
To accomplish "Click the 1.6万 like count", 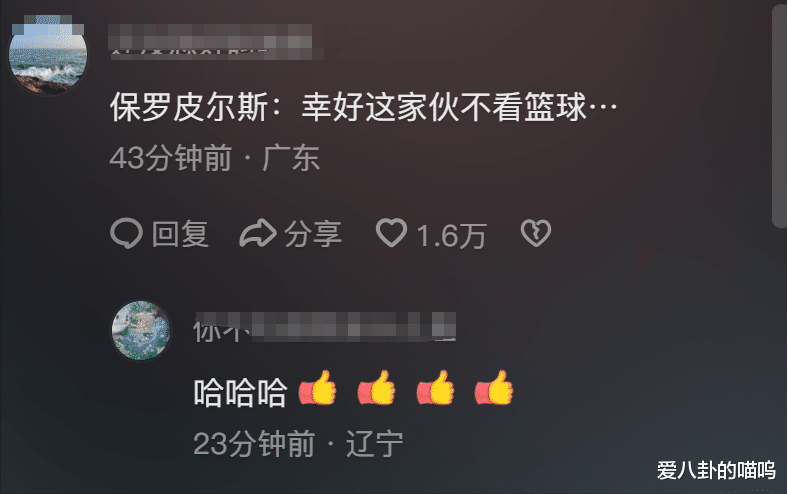I will click(451, 235).
